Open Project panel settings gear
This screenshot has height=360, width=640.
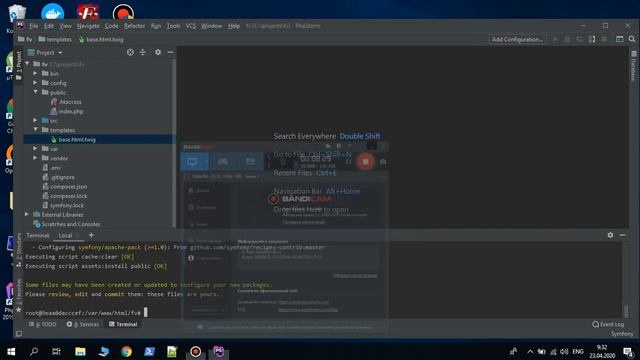158,52
